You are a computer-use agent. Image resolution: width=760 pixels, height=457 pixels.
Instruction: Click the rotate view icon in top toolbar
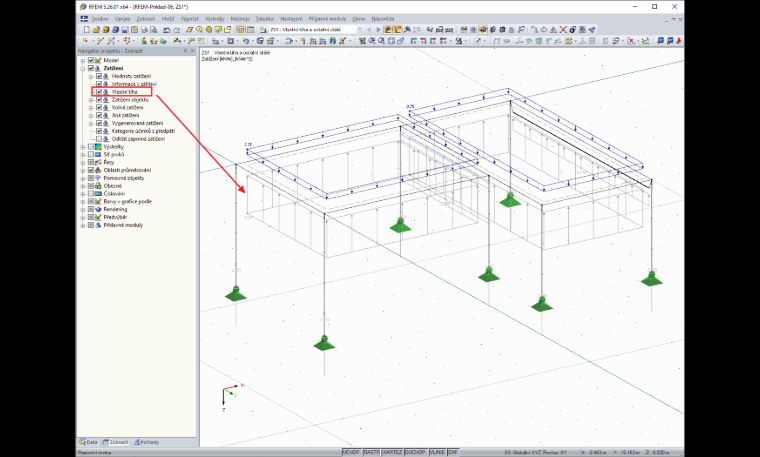coord(543,30)
